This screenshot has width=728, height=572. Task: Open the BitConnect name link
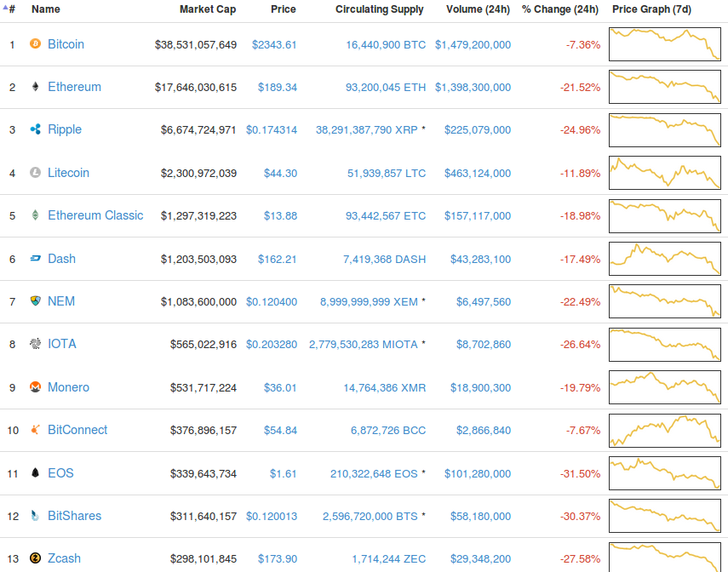coord(77,430)
